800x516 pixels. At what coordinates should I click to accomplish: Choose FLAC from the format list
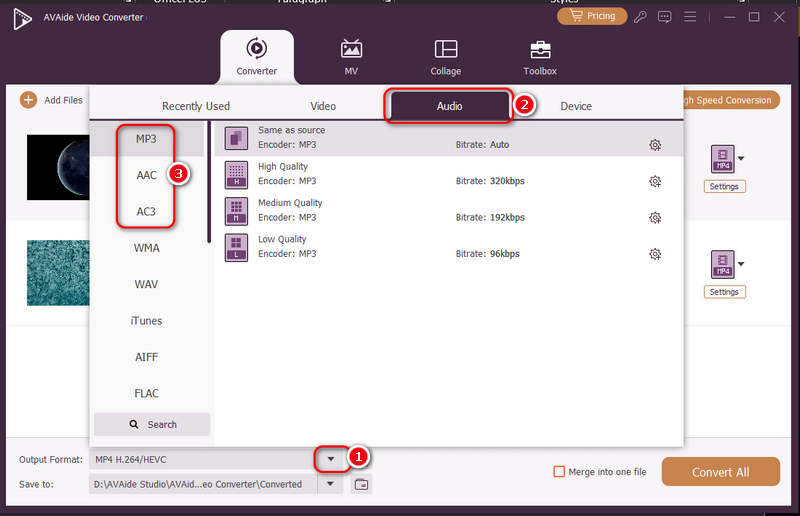click(x=147, y=393)
